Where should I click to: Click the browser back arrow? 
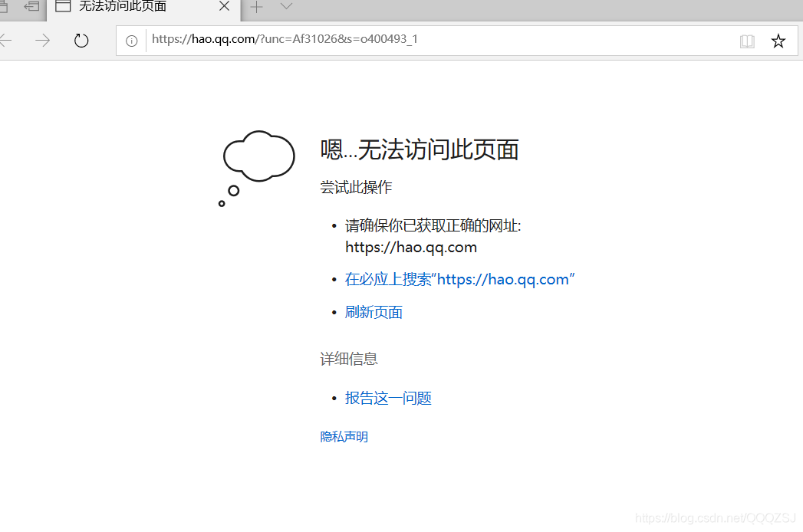(x=5, y=40)
